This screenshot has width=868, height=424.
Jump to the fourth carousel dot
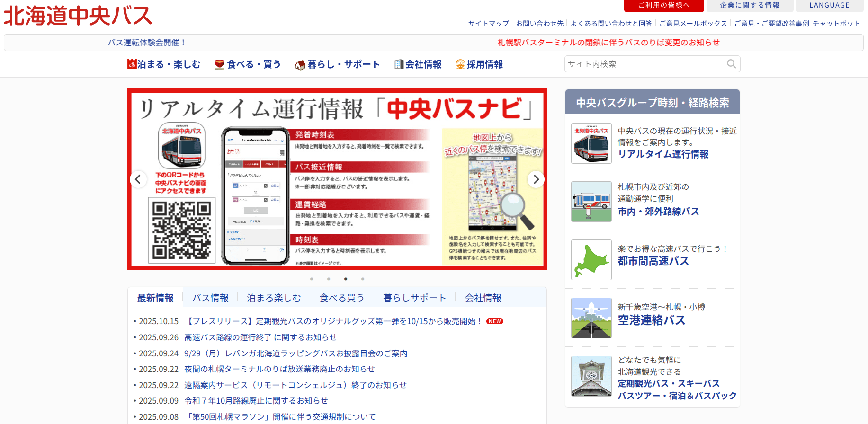363,279
